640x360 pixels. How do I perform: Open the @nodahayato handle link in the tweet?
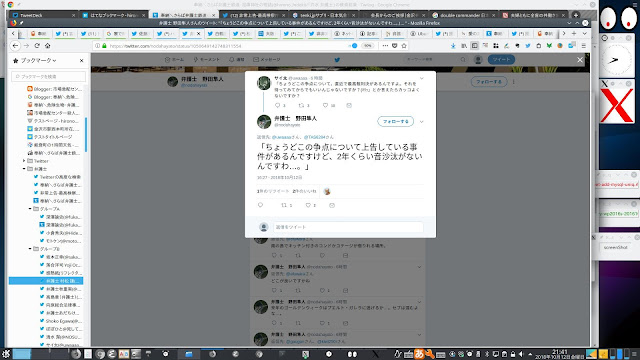287,125
